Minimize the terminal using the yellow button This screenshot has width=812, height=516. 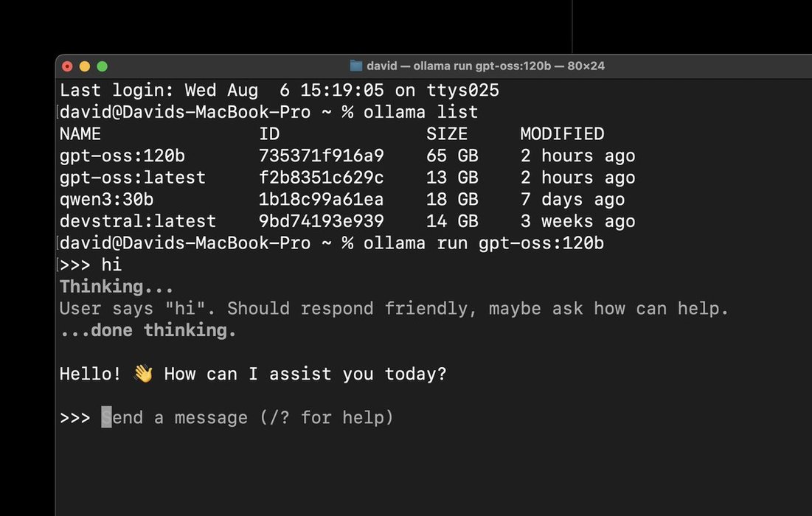tap(85, 66)
